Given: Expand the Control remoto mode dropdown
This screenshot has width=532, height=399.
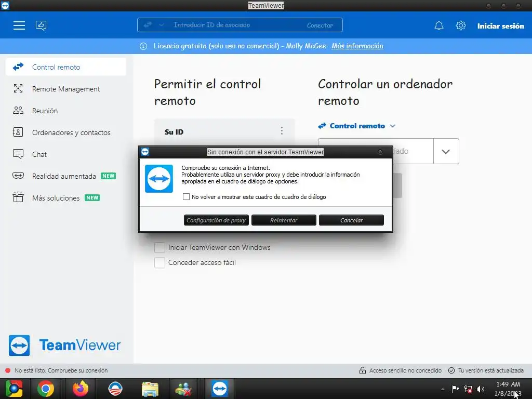Looking at the screenshot, I should pyautogui.click(x=393, y=126).
